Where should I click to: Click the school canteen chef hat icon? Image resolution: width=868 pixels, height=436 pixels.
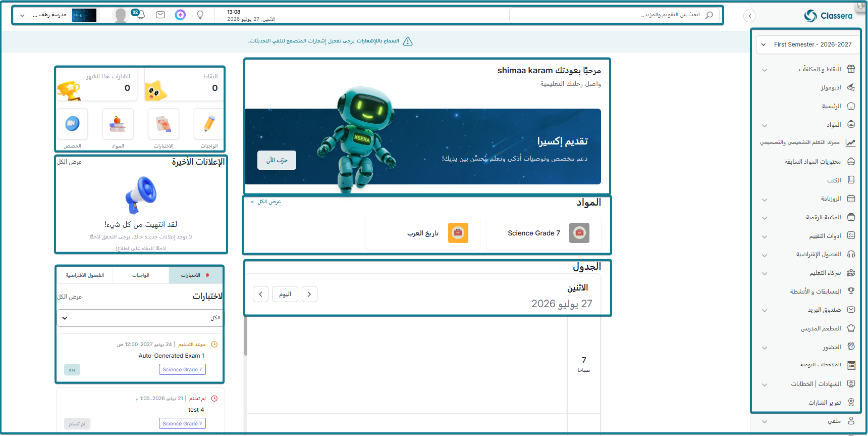coord(851,328)
